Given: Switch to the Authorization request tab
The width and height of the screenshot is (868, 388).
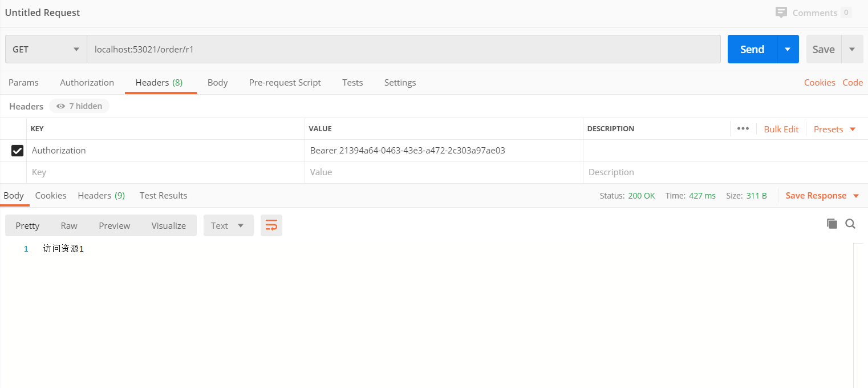Looking at the screenshot, I should click(x=87, y=83).
